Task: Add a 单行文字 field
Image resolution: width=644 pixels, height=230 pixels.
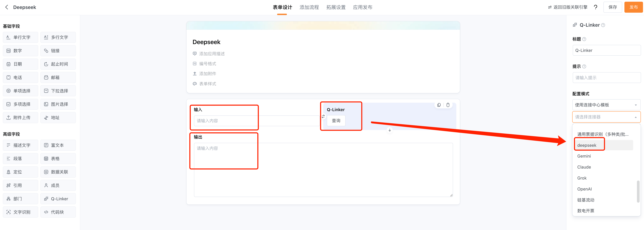Action: pyautogui.click(x=20, y=37)
